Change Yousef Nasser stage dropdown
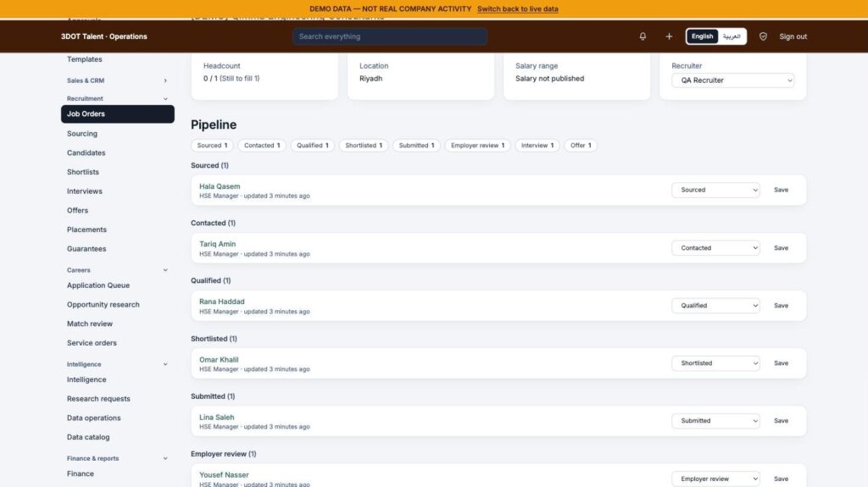The height and width of the screenshot is (487, 868). pyautogui.click(x=715, y=479)
